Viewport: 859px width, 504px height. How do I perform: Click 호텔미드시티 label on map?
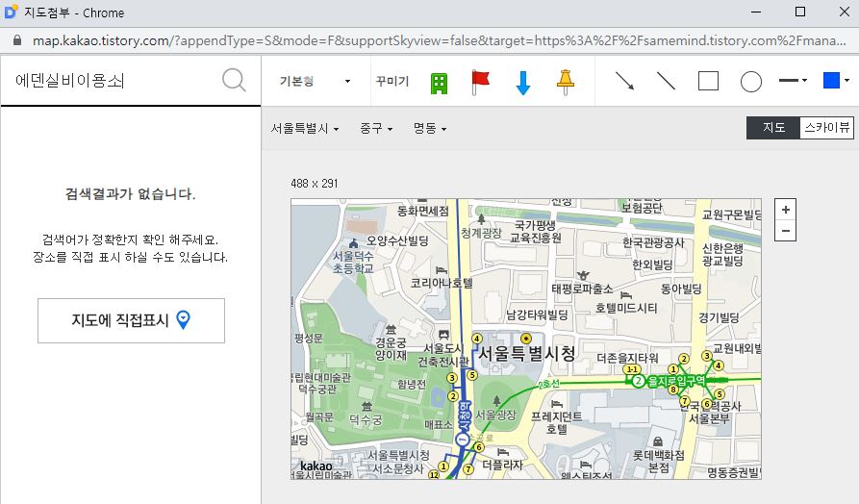pyautogui.click(x=626, y=308)
